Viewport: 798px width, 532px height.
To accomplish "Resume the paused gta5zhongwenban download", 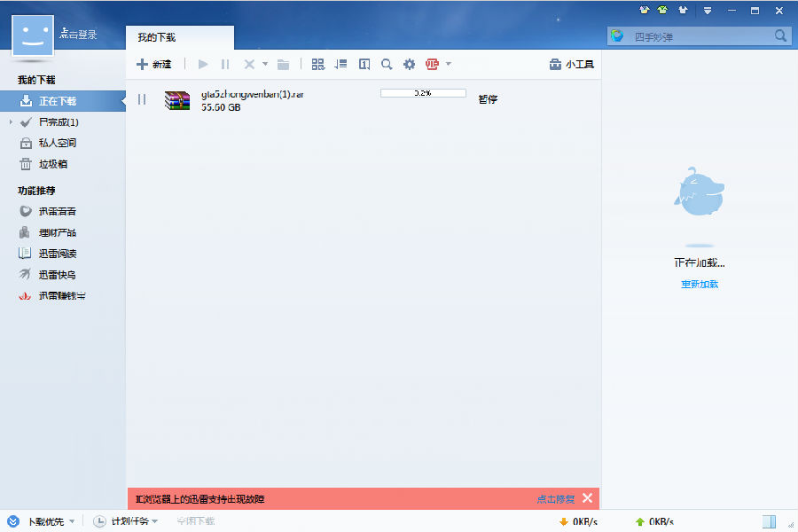I will 141,98.
